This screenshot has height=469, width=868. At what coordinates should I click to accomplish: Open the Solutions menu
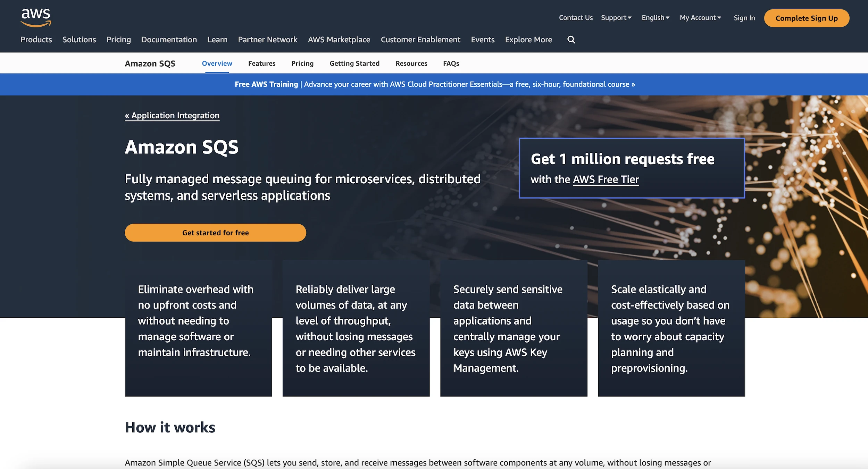[x=79, y=40]
